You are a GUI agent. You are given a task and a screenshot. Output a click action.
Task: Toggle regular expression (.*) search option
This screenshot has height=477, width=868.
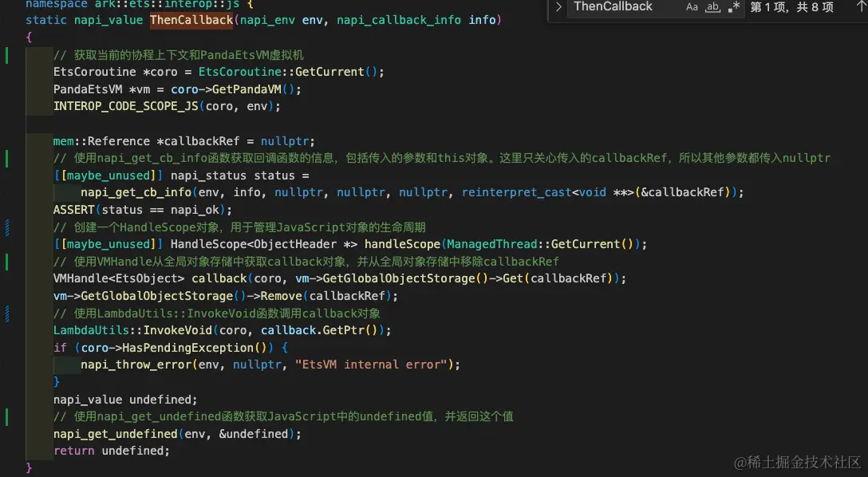733,7
